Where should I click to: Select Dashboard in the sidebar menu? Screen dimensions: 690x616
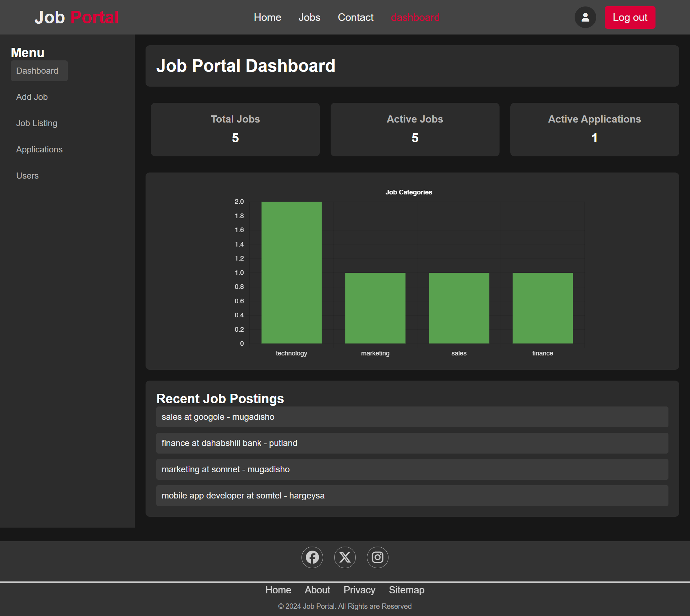37,71
